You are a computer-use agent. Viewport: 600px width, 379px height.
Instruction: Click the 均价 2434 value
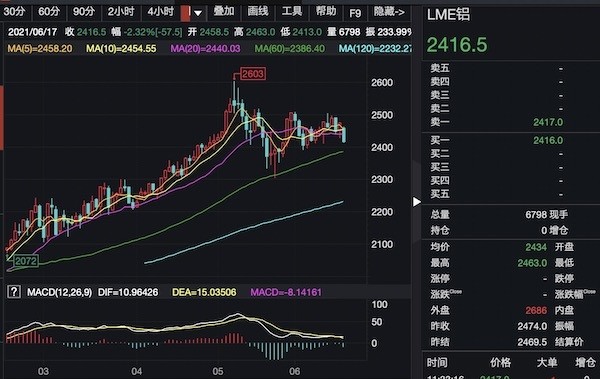pos(536,247)
